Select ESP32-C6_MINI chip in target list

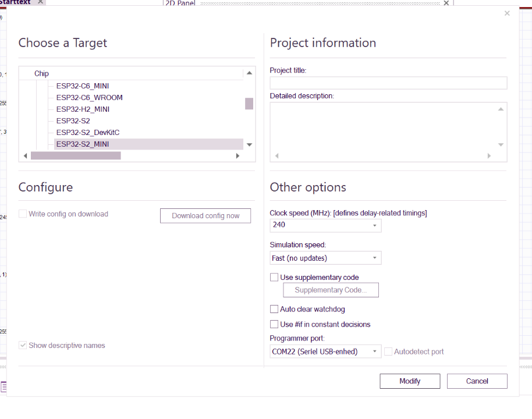tap(83, 86)
